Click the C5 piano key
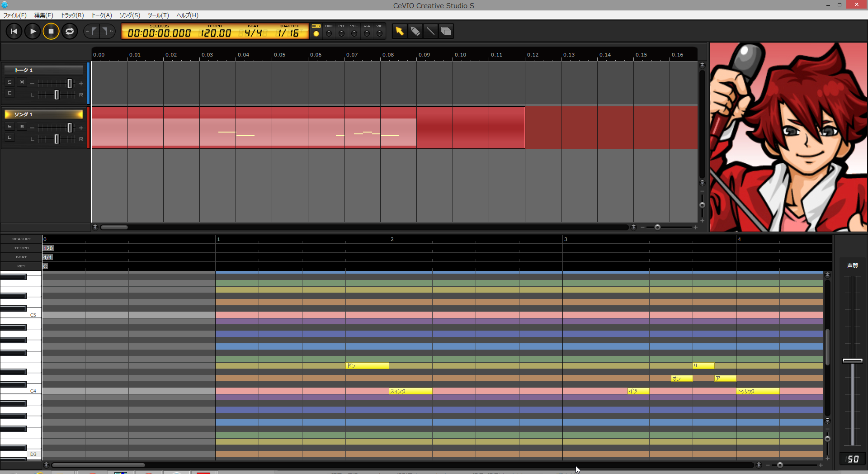868x474 pixels. (21, 315)
